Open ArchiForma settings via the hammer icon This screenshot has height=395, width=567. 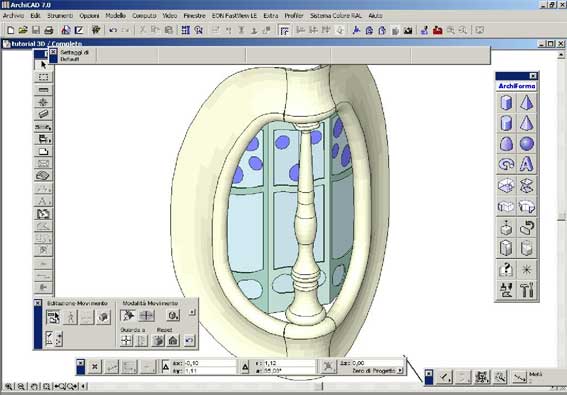click(527, 290)
